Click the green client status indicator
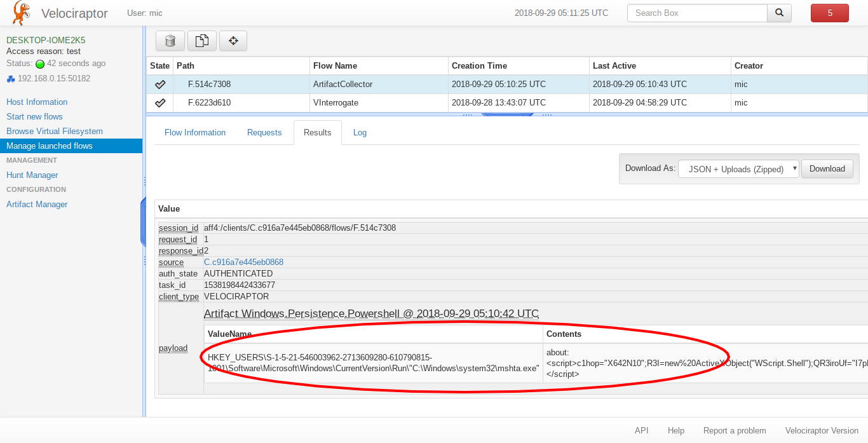Image resolution: width=868 pixels, height=443 pixels. [x=40, y=64]
